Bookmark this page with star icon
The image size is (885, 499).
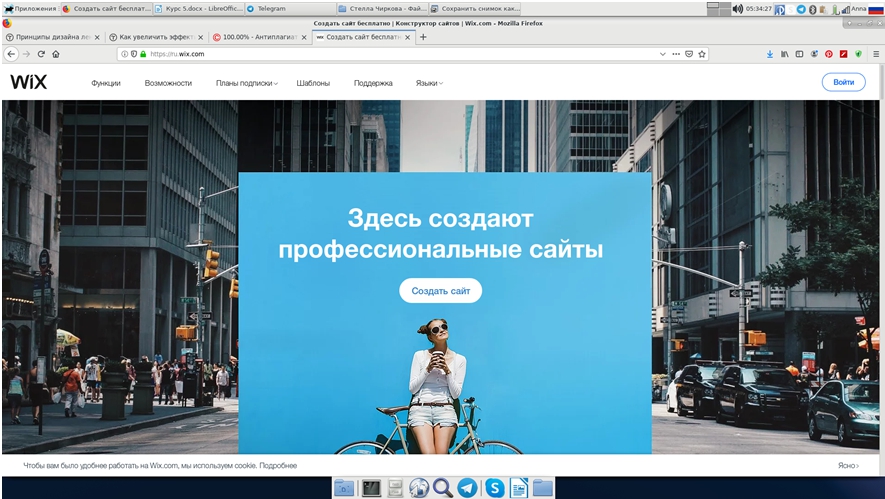click(703, 54)
